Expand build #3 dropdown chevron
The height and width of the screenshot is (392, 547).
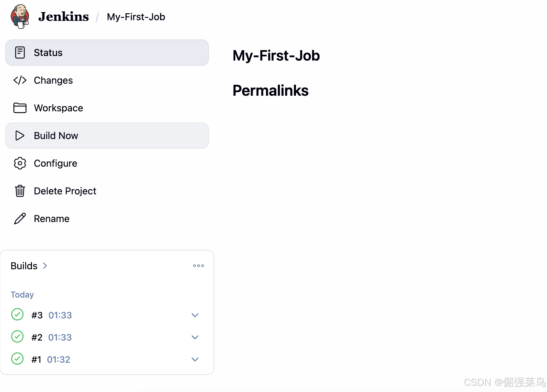click(x=195, y=315)
